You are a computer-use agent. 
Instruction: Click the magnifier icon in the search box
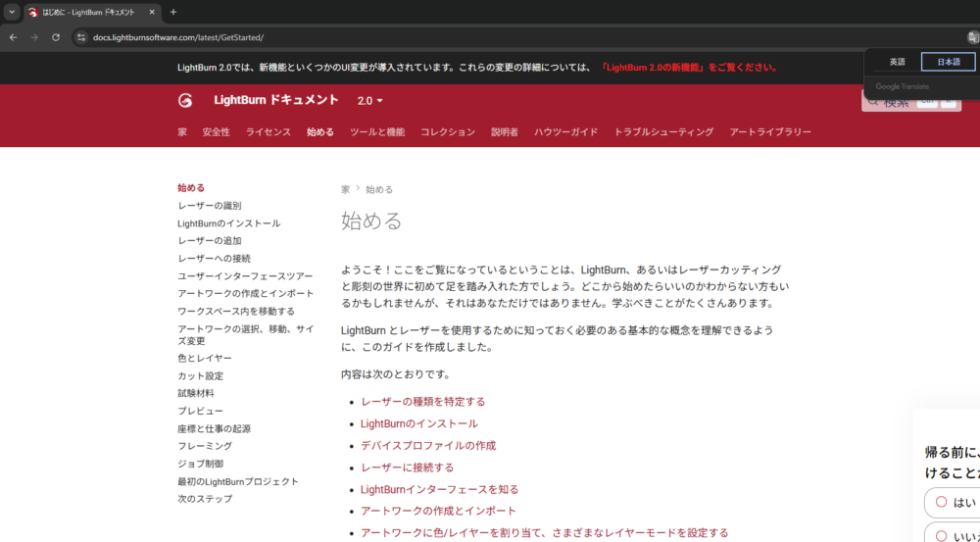(872, 100)
